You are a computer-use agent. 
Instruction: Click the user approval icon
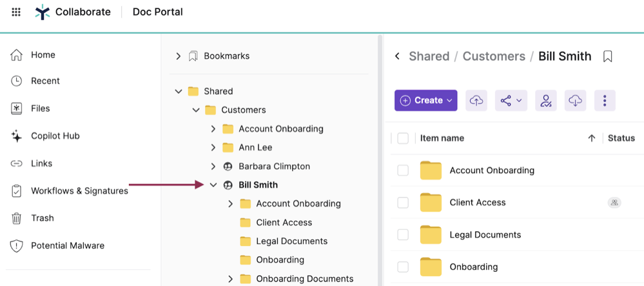click(546, 101)
